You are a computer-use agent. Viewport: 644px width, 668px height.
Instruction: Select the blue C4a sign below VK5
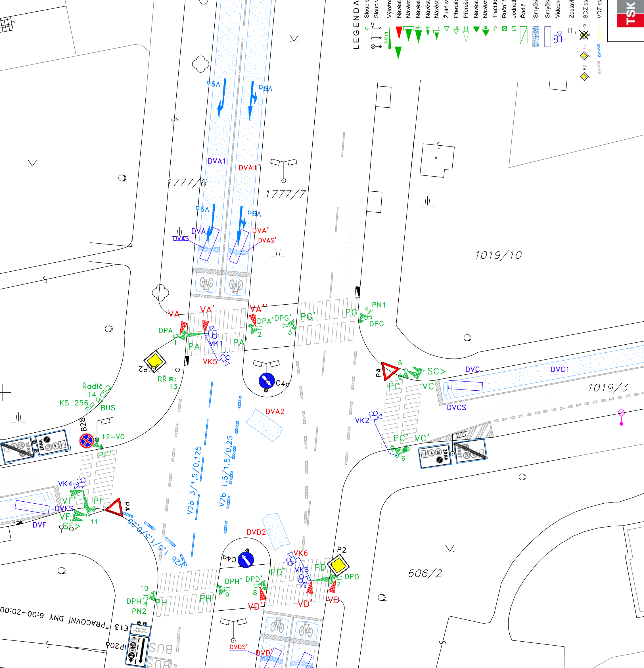coord(267,381)
